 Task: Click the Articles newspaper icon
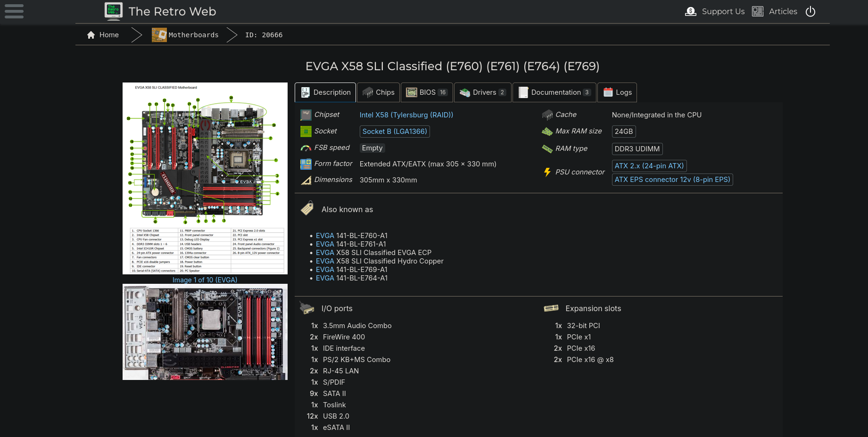(758, 11)
